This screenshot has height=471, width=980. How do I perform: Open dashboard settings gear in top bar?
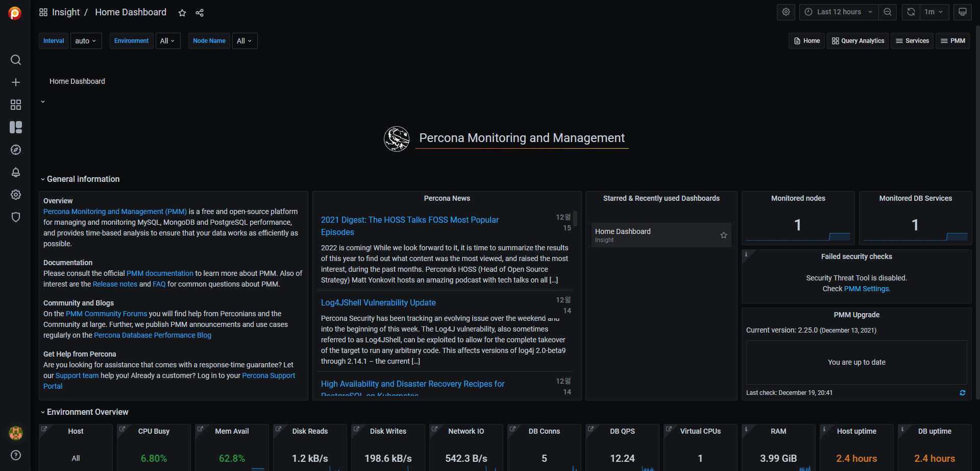pos(786,12)
